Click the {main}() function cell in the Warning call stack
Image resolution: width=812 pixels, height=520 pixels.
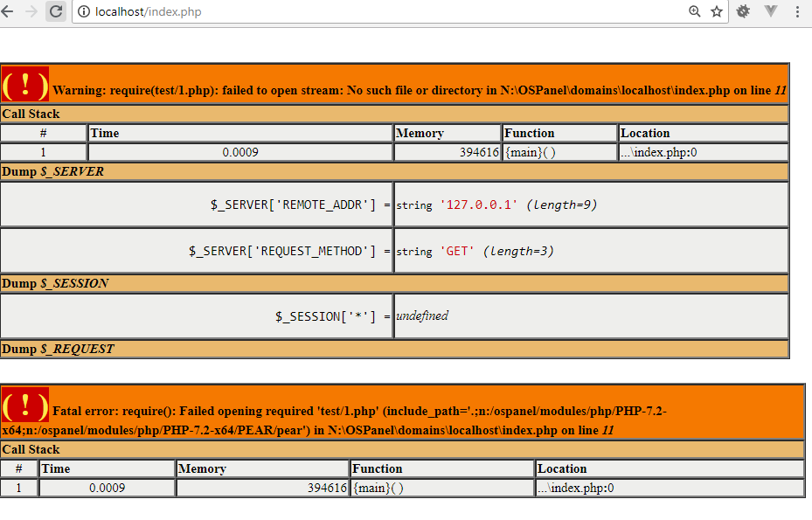click(x=531, y=152)
